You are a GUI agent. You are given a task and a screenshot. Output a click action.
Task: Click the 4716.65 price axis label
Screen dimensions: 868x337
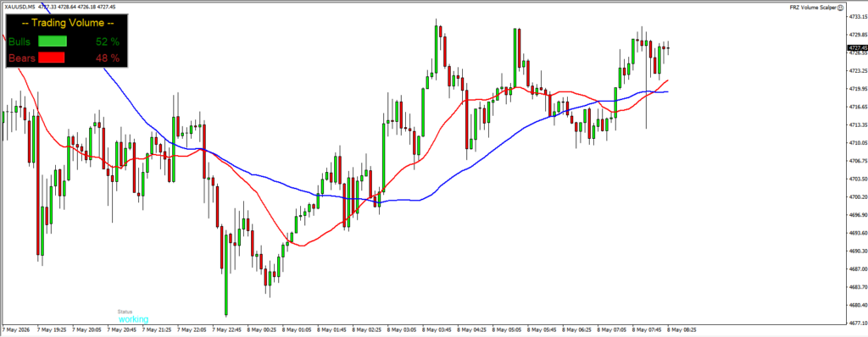857,107
